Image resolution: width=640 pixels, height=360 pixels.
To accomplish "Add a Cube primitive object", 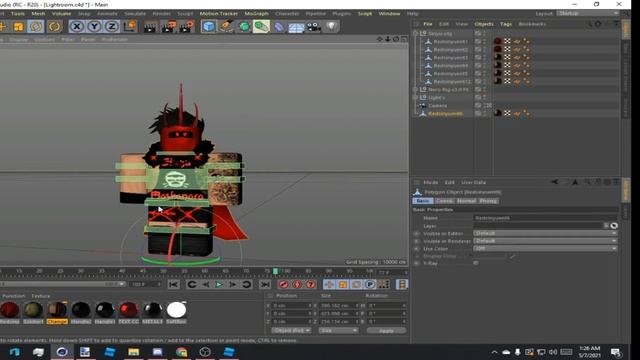I will pos(209,27).
